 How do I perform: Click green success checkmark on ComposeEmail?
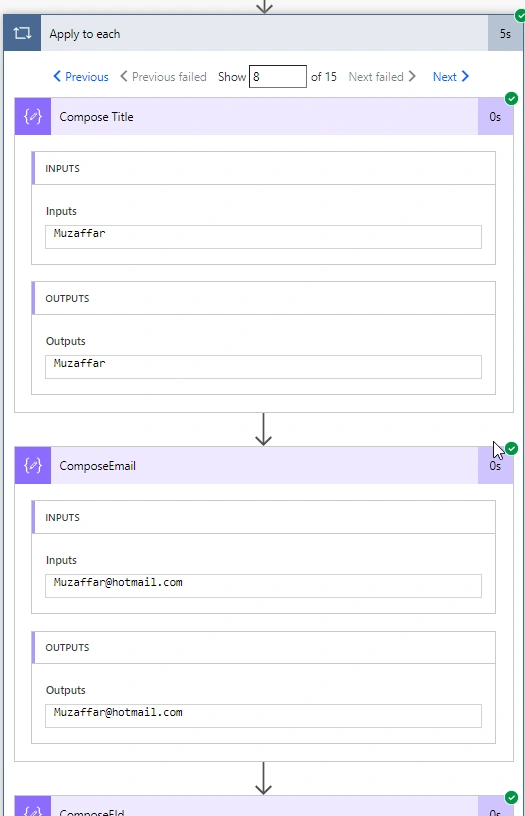[x=511, y=448]
